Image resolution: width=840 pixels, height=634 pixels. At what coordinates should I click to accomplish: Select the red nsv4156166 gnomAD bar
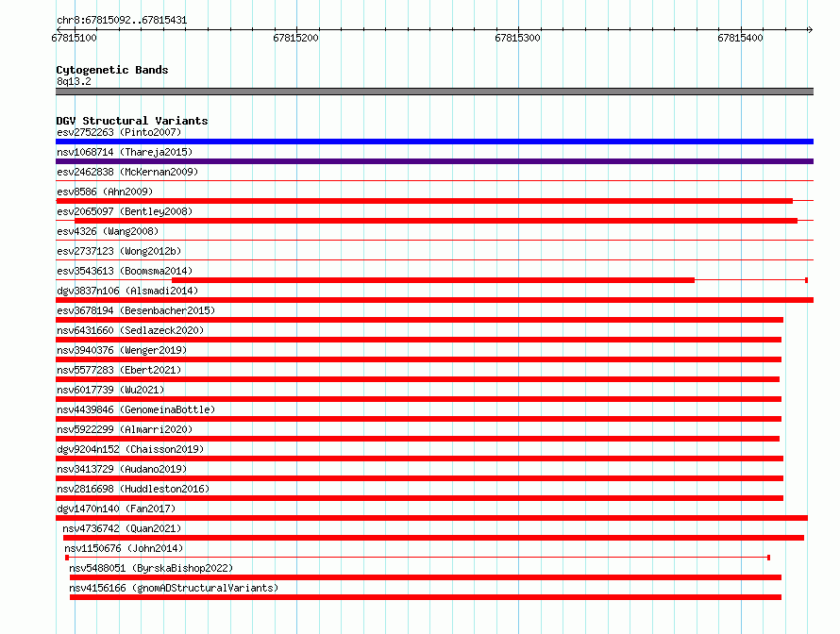(426, 597)
